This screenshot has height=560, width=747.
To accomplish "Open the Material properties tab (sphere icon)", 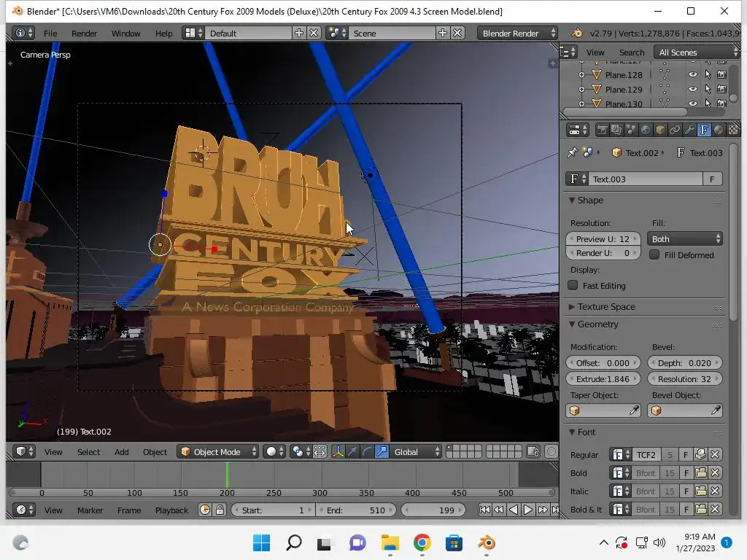I will pos(719,130).
